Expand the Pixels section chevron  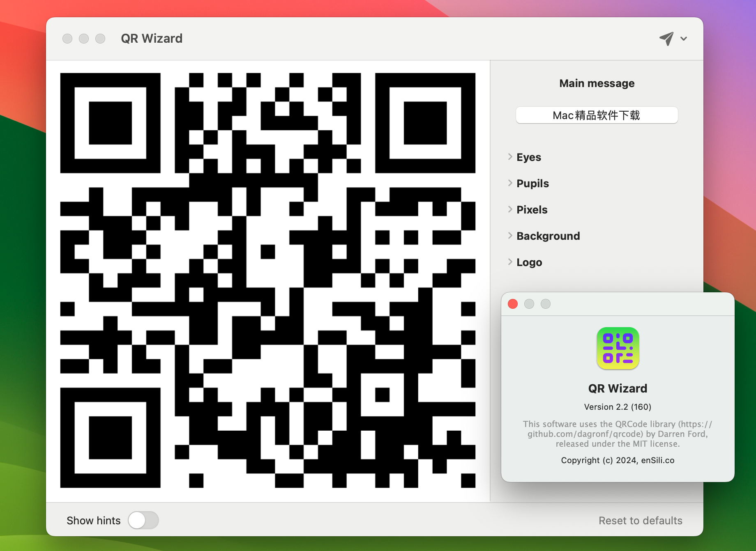(510, 209)
